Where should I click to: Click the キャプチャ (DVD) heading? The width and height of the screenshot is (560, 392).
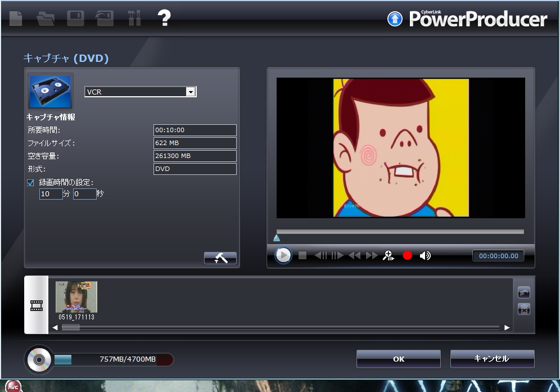66,58
